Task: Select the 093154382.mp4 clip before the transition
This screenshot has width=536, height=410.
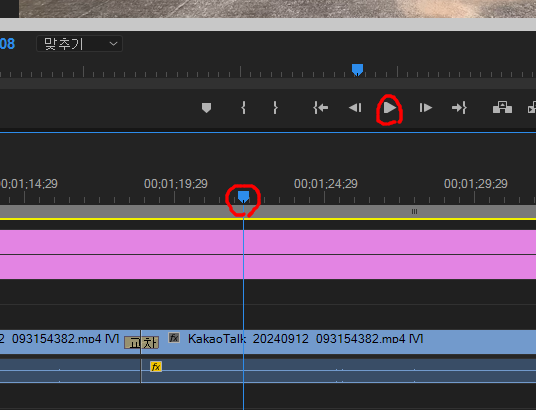Action: (x=70, y=342)
